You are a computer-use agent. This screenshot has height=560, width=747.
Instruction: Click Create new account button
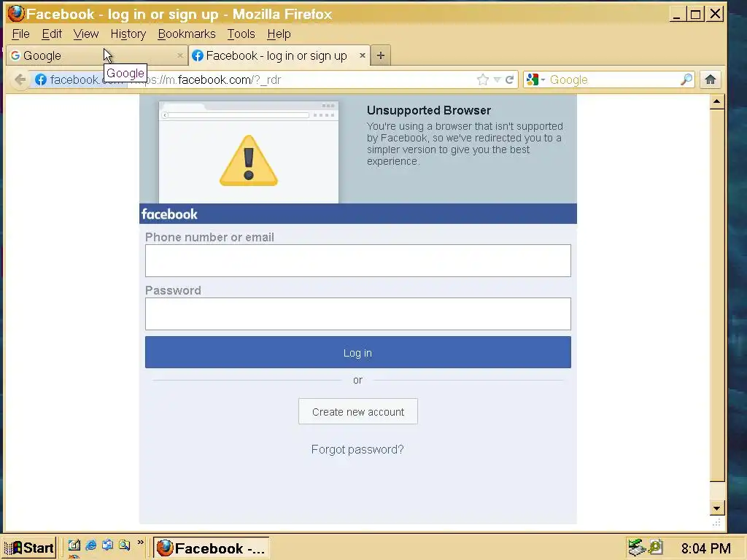pyautogui.click(x=357, y=411)
